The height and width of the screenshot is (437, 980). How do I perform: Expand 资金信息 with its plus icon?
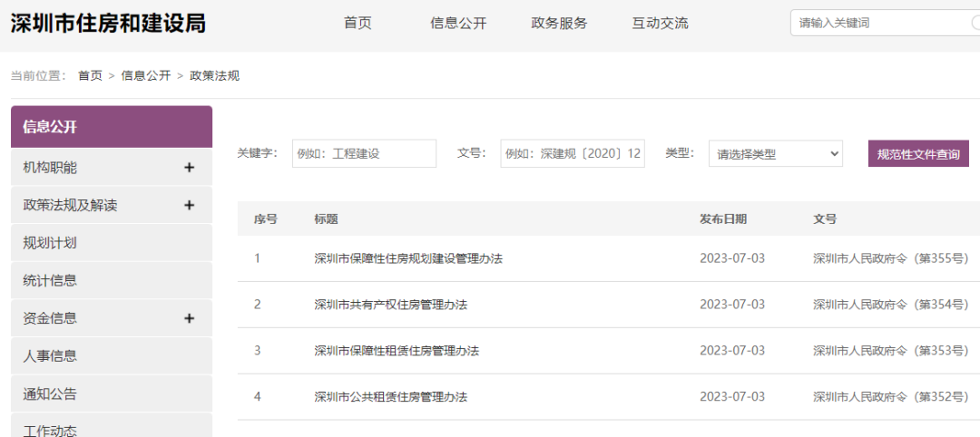190,318
